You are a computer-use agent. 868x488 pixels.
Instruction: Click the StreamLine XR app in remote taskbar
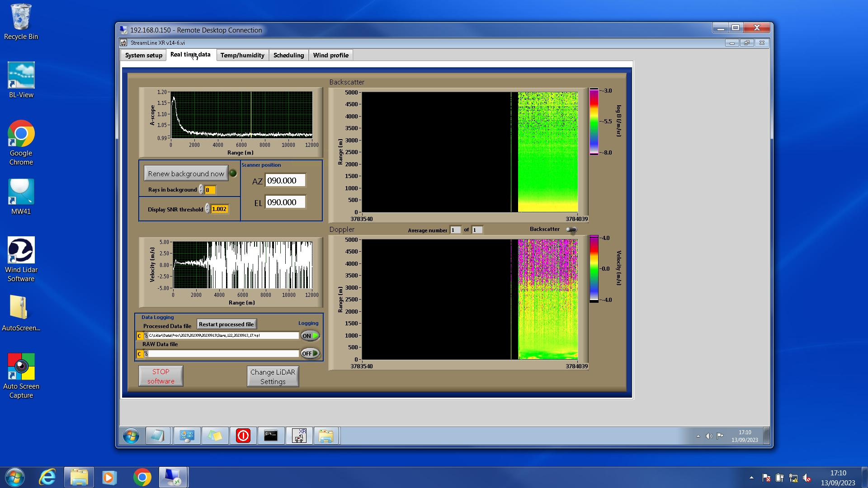299,436
